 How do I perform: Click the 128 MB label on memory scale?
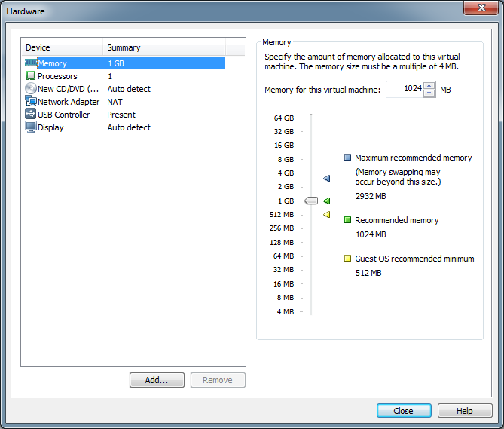click(x=282, y=243)
